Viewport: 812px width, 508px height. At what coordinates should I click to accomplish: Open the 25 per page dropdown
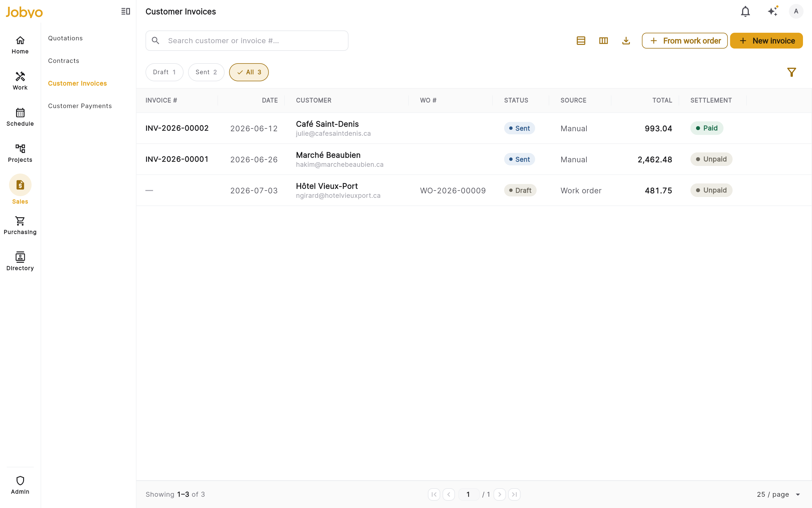point(778,494)
